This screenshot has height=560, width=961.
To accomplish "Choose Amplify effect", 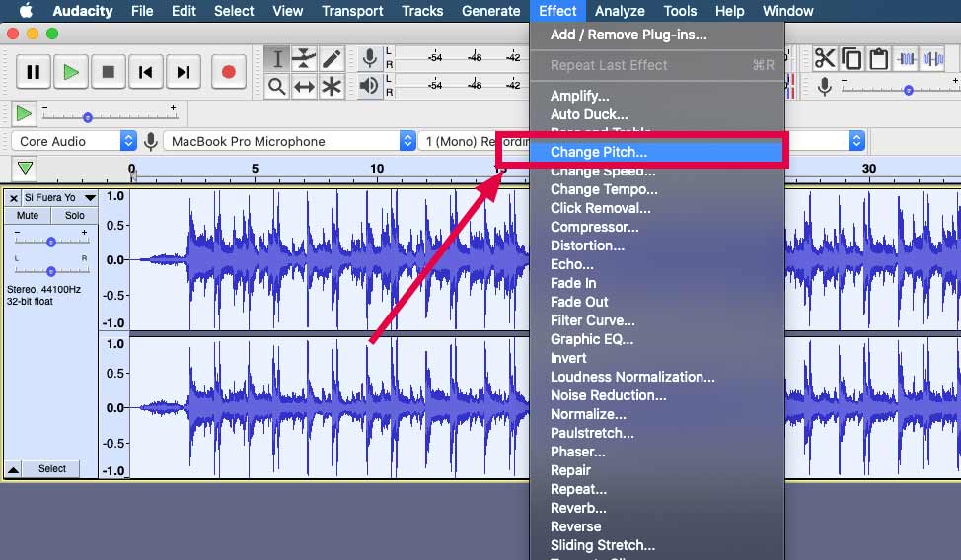I will click(657, 96).
